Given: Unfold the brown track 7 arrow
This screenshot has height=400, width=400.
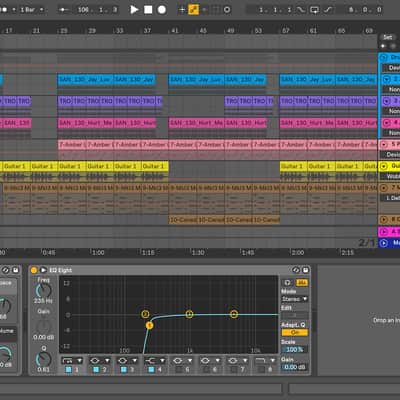Looking at the screenshot, I should tap(384, 188).
